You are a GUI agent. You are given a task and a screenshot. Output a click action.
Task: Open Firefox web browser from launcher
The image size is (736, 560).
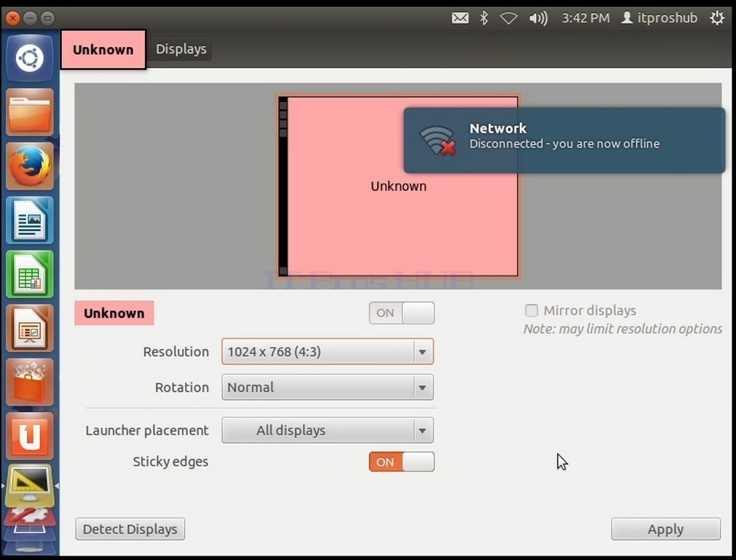click(x=30, y=166)
